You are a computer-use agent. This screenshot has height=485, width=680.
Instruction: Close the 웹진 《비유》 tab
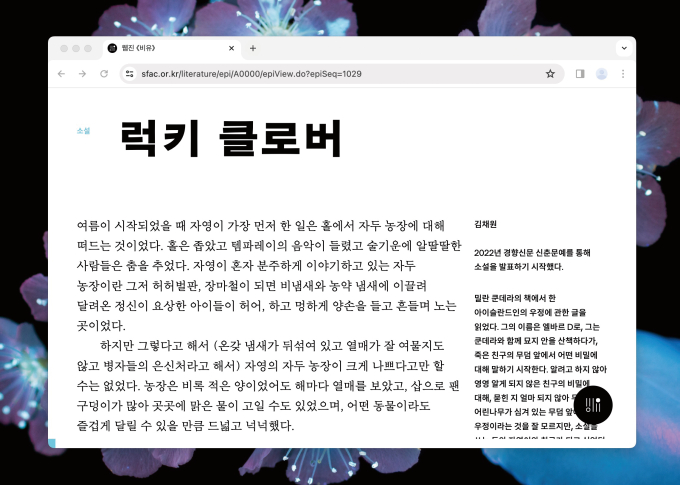232,48
